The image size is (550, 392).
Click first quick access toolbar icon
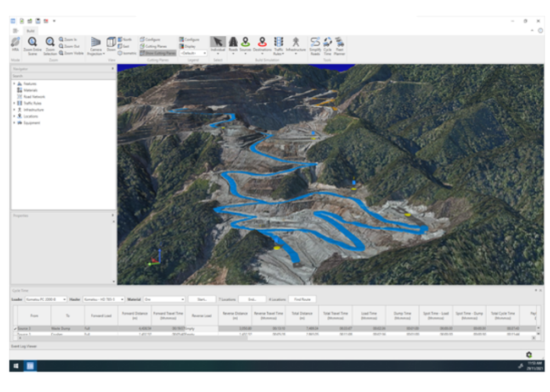13,21
